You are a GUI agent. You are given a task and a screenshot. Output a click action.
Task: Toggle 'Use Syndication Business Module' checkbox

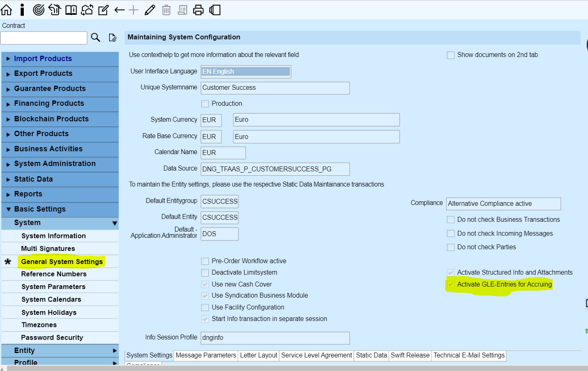(205, 296)
